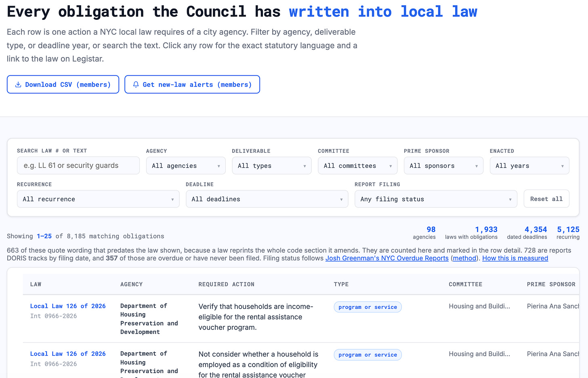
Task: Click the bell icon in alerts button
Action: 136,84
